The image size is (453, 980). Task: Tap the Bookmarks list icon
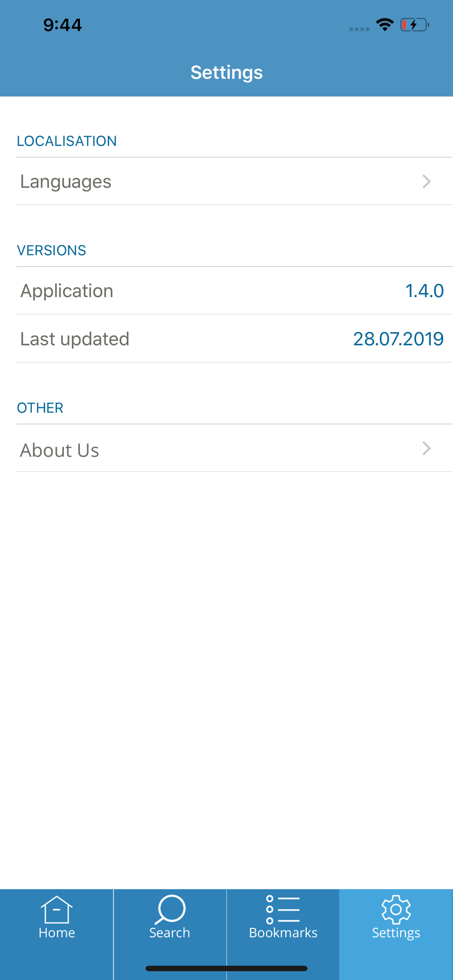[x=283, y=909]
